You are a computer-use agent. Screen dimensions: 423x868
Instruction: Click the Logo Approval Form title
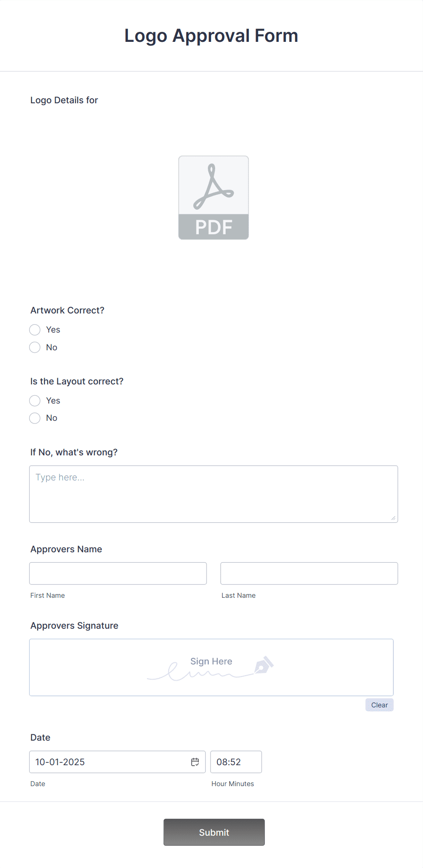(x=211, y=35)
